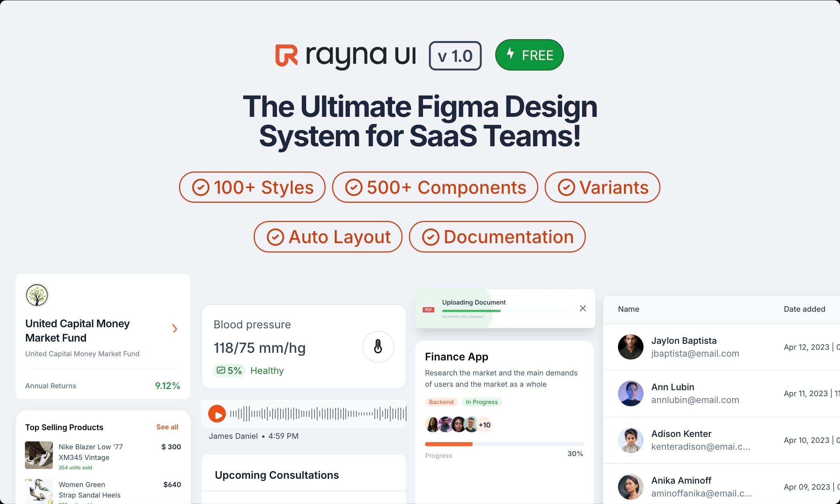Click Adison Kenter's avatar
This screenshot has width=840, height=504.
point(630,440)
